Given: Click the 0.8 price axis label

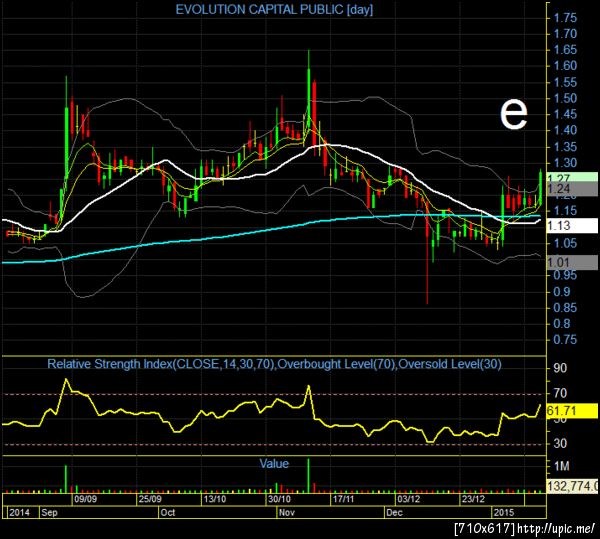Looking at the screenshot, I should tap(562, 324).
